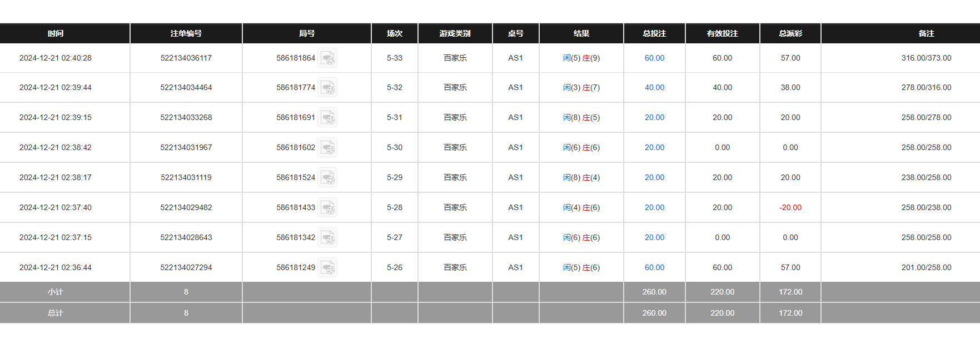The image size is (980, 349).
Task: Click bet number 522134036117
Action: pos(186,58)
